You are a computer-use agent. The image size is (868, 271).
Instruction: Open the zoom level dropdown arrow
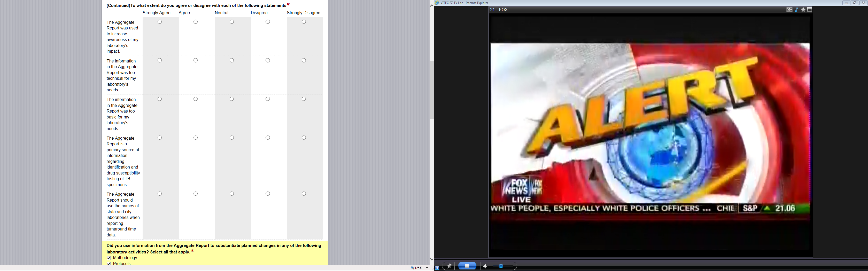(427, 268)
